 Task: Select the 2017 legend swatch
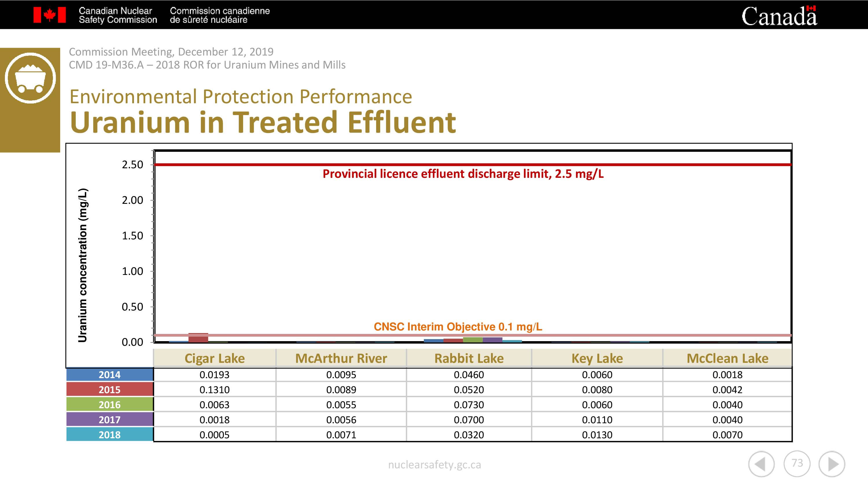pyautogui.click(x=109, y=420)
